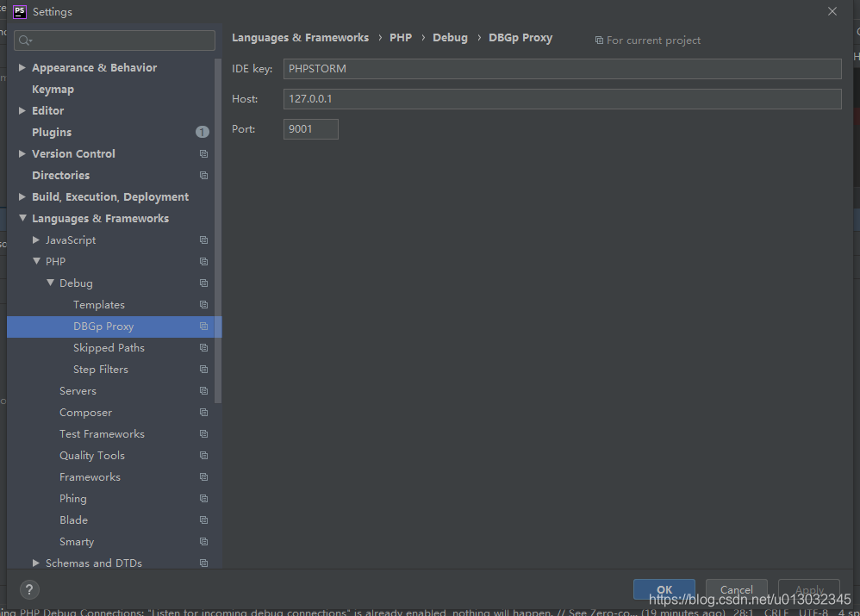Open the Directories settings page
Viewport: 860px width, 616px height.
tap(60, 176)
